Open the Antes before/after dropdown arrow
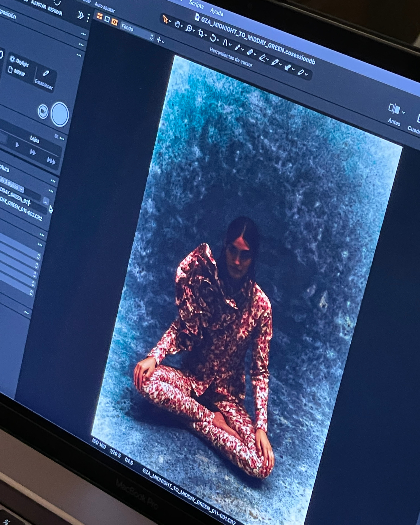 coord(404,112)
